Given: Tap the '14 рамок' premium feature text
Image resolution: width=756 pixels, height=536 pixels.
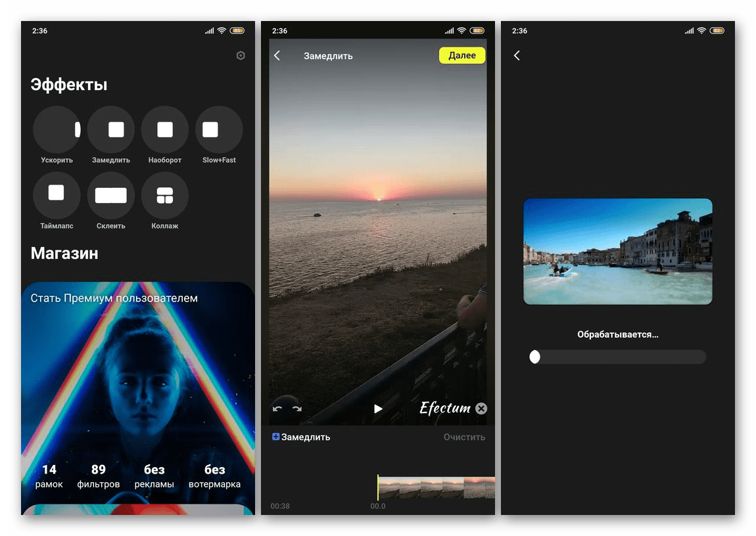Looking at the screenshot, I should point(49,476).
